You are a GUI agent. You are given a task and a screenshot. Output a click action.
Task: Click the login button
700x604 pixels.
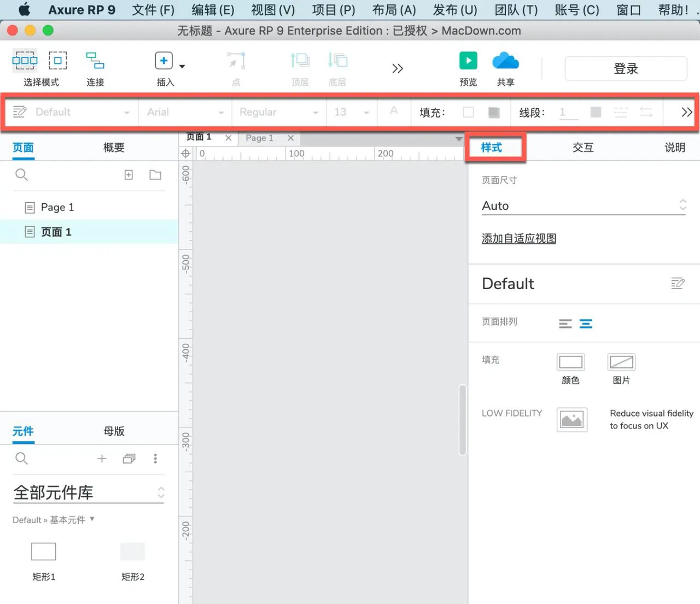(x=626, y=68)
